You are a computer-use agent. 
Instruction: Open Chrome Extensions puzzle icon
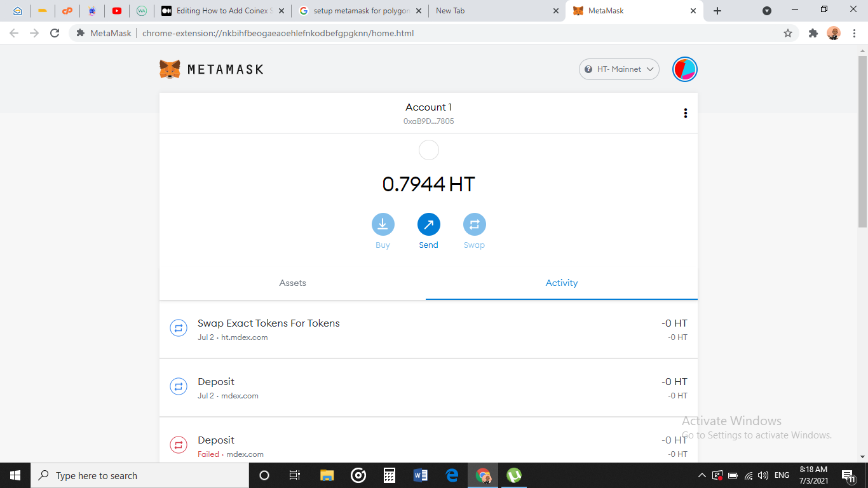(813, 33)
